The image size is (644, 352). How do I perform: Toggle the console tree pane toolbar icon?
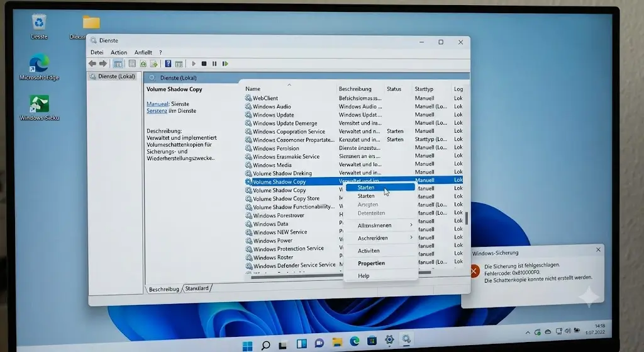click(x=118, y=64)
